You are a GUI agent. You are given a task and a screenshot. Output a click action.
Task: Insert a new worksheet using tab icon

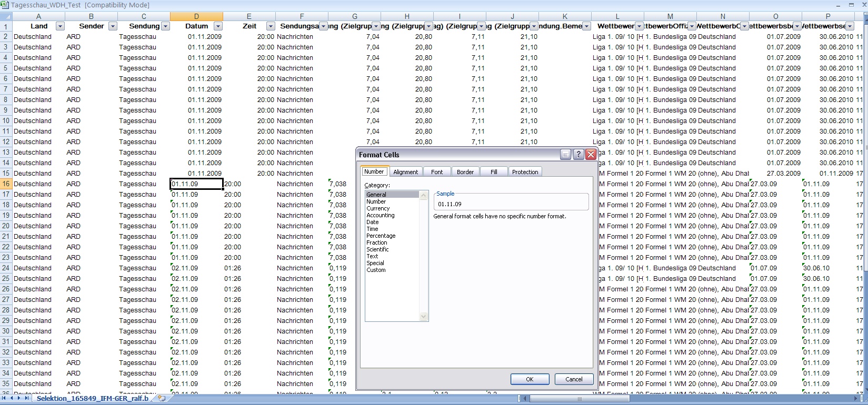pos(162,398)
